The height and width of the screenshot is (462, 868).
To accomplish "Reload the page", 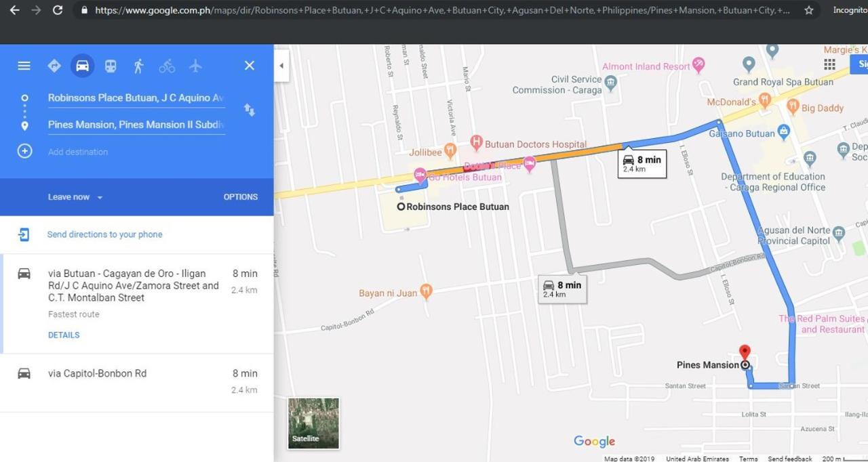I will (58, 10).
